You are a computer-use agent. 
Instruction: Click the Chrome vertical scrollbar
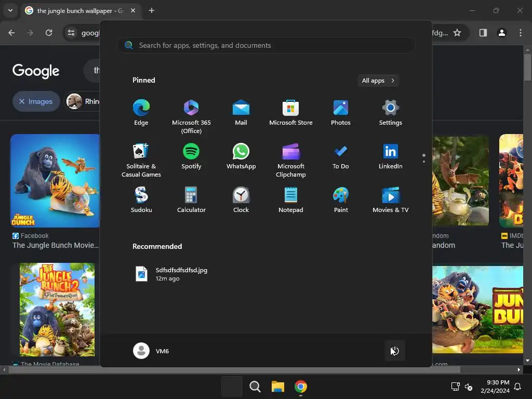point(527,67)
